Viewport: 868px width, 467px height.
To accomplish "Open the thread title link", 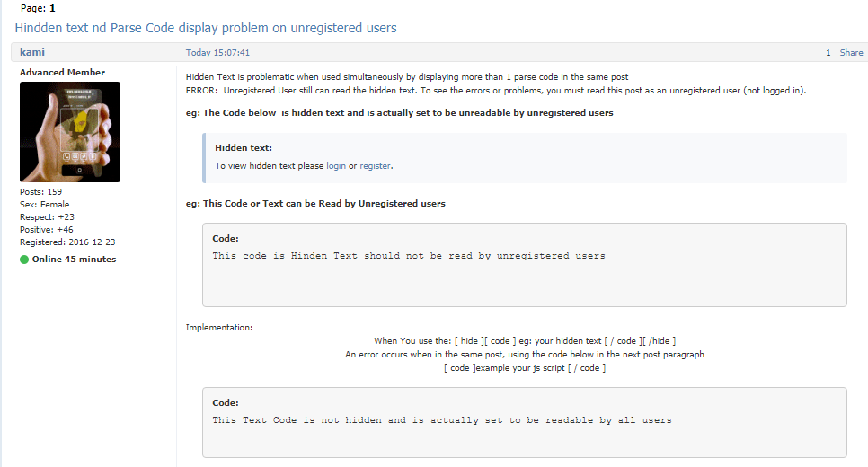I will click(206, 28).
